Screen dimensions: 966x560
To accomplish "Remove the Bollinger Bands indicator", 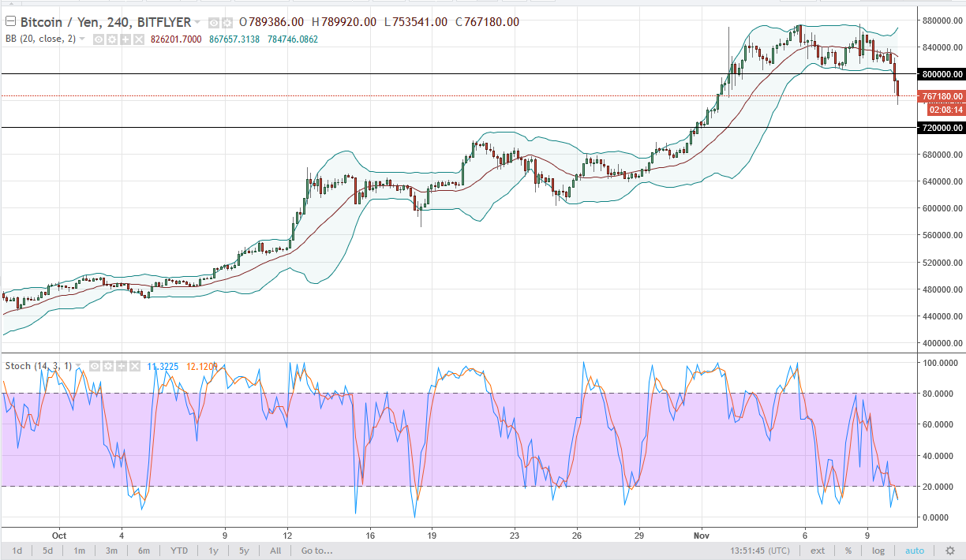I will [x=139, y=39].
